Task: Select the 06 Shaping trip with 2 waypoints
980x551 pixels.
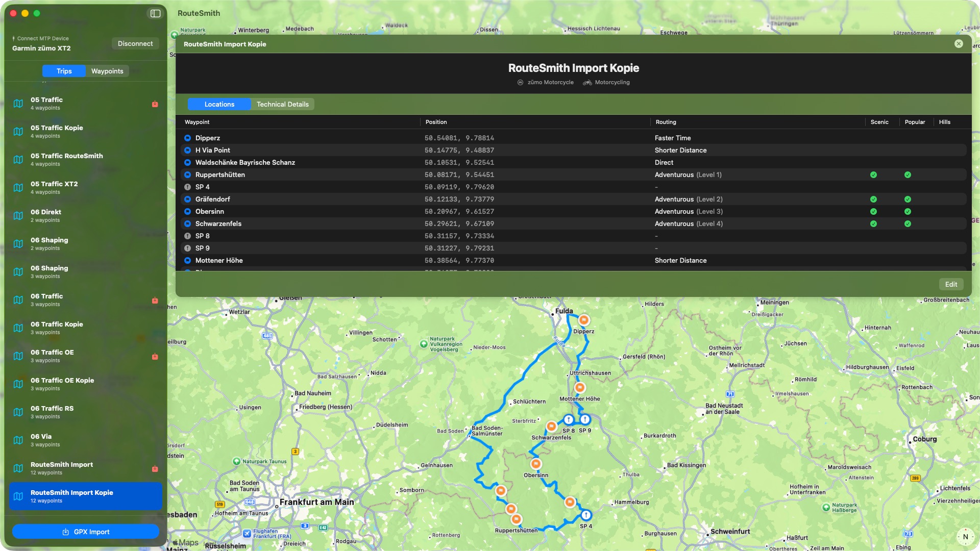Action: click(x=86, y=244)
